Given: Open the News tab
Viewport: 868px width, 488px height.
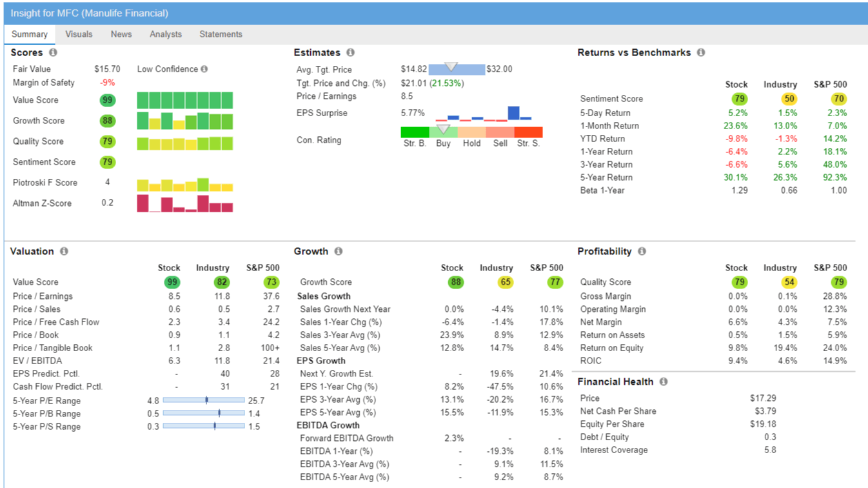Looking at the screenshot, I should 121,34.
